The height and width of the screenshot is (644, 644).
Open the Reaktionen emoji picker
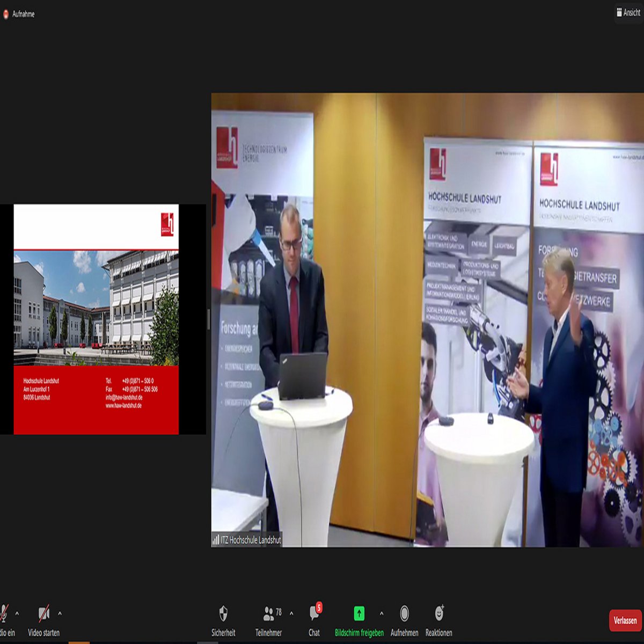(439, 620)
